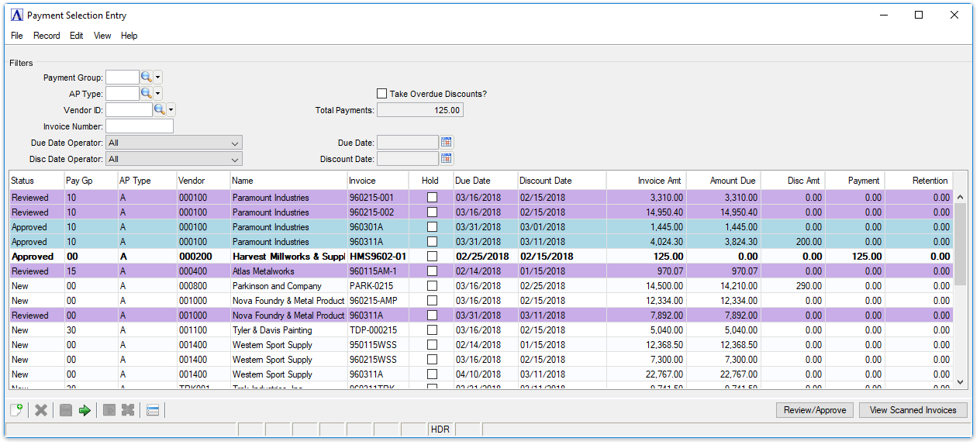Click the 7,892.00 Amount Due cell
This screenshot has height=445, width=980.
[723, 316]
